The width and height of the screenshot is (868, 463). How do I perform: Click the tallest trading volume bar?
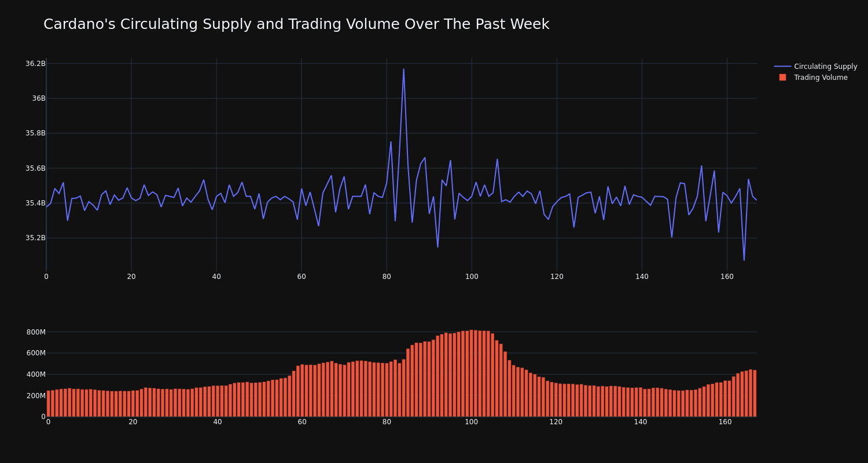pyautogui.click(x=472, y=373)
